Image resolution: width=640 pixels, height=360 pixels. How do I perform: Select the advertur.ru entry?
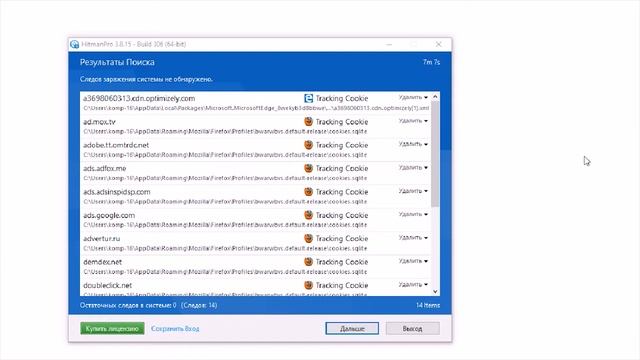[256, 243]
